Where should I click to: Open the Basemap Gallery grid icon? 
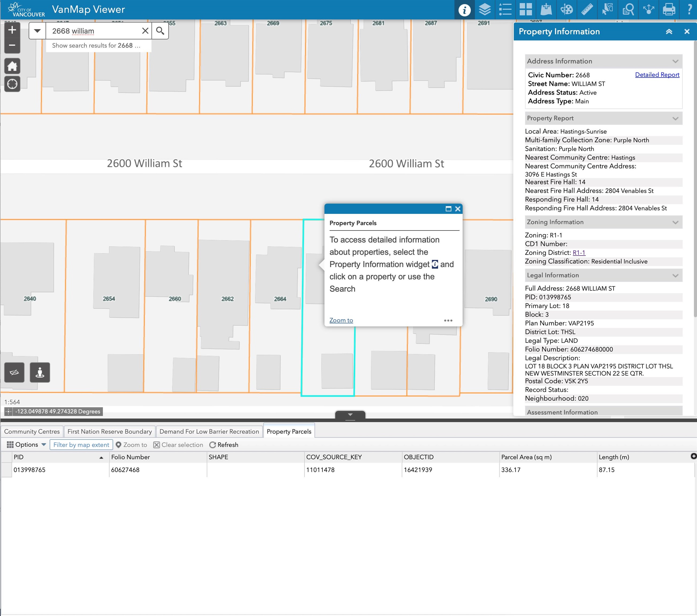[526, 10]
